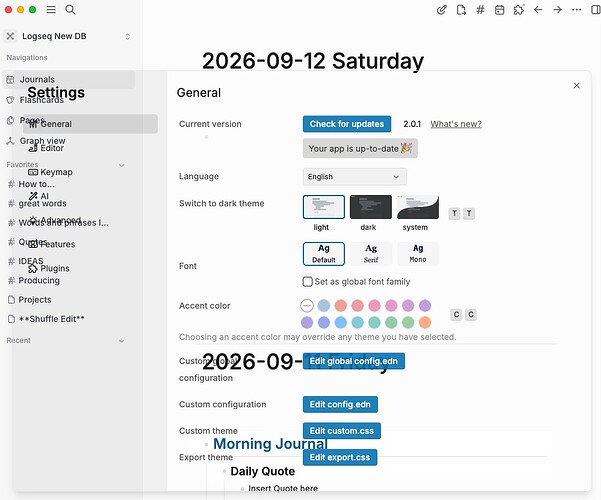Select the system theme thumbnail

(x=418, y=207)
